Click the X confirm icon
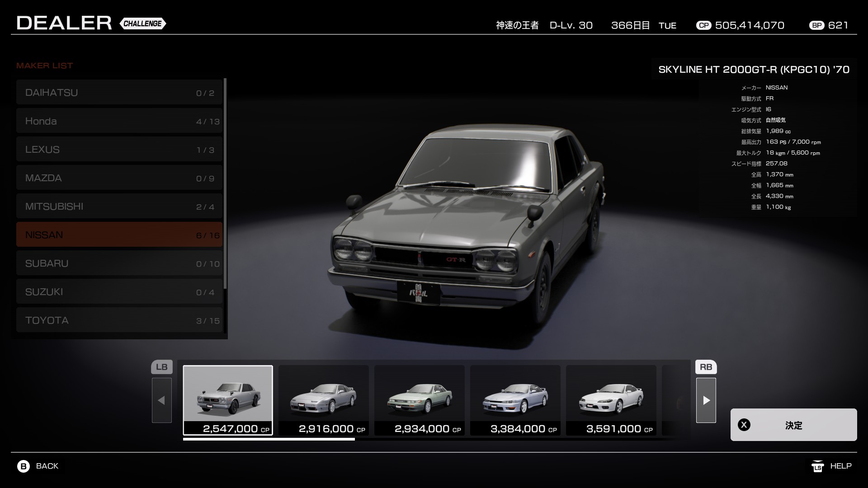 pos(744,425)
